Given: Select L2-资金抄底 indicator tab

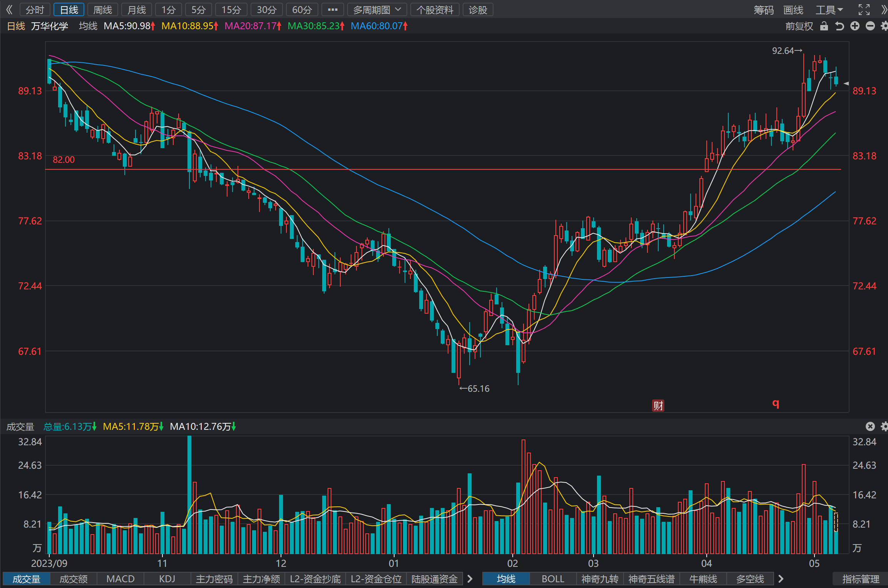Looking at the screenshot, I should click(315, 579).
